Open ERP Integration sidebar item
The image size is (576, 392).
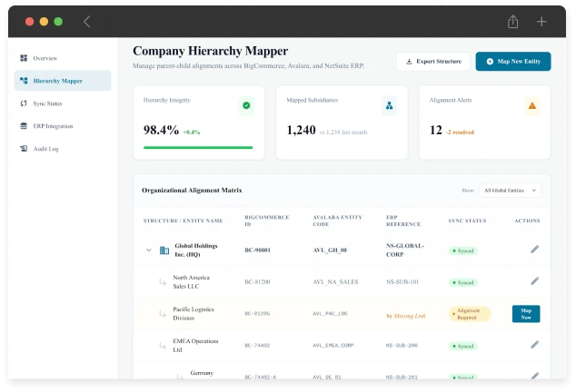pyautogui.click(x=53, y=126)
